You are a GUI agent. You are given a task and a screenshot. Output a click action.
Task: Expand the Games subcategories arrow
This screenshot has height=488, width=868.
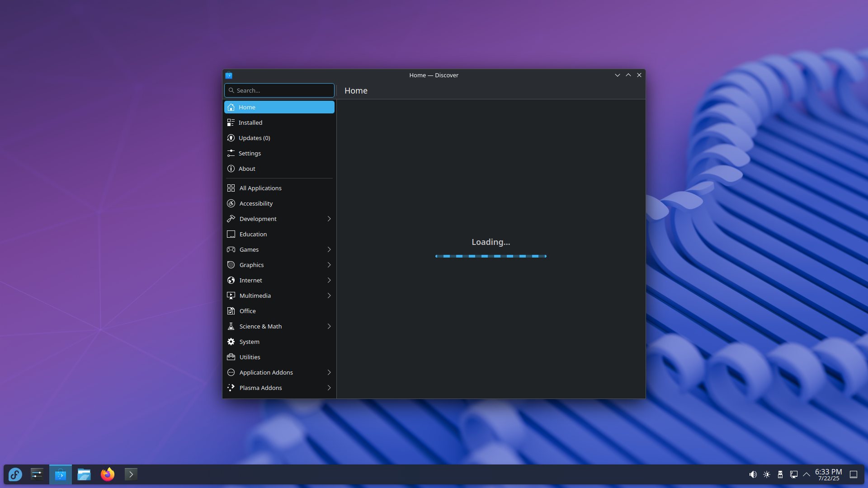point(329,249)
